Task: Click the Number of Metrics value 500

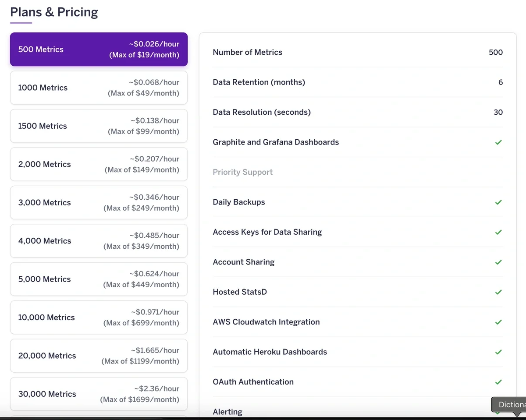Action: (x=496, y=52)
